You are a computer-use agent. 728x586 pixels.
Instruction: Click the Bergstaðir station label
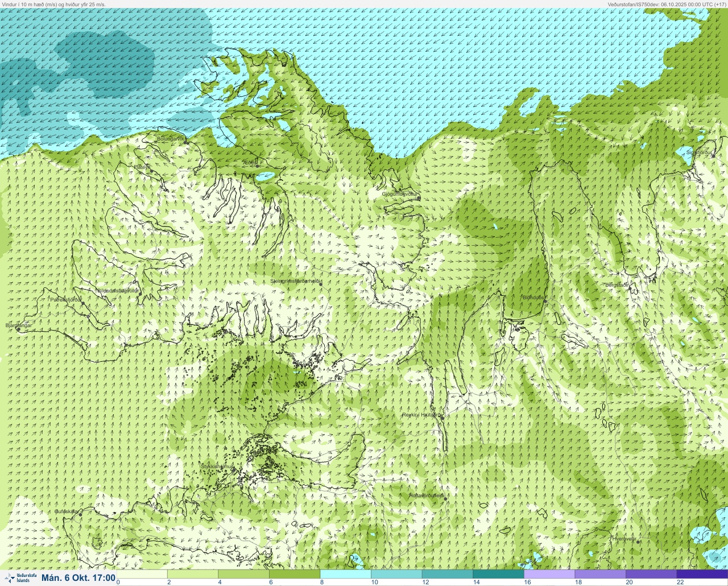point(617,285)
